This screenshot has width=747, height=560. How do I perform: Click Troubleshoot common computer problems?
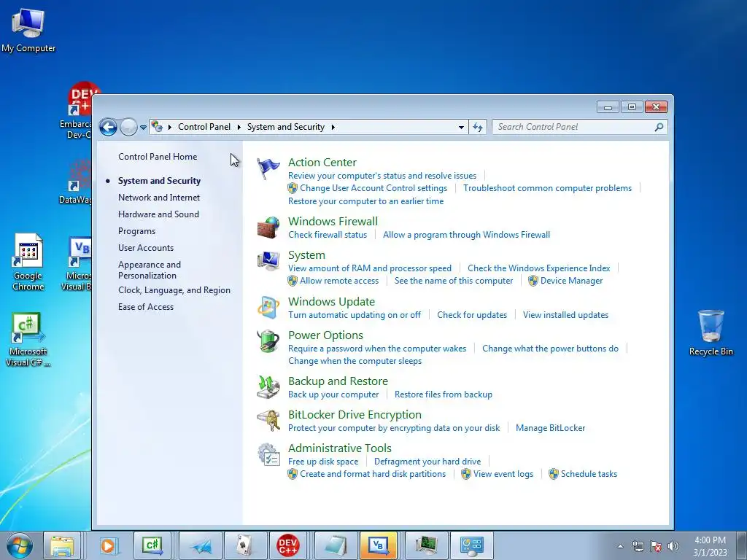tap(547, 188)
